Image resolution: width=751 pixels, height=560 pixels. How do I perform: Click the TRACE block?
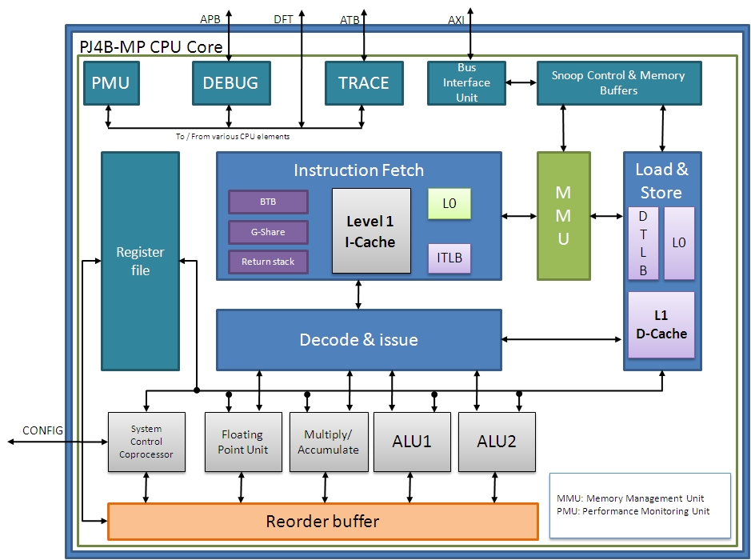click(363, 83)
